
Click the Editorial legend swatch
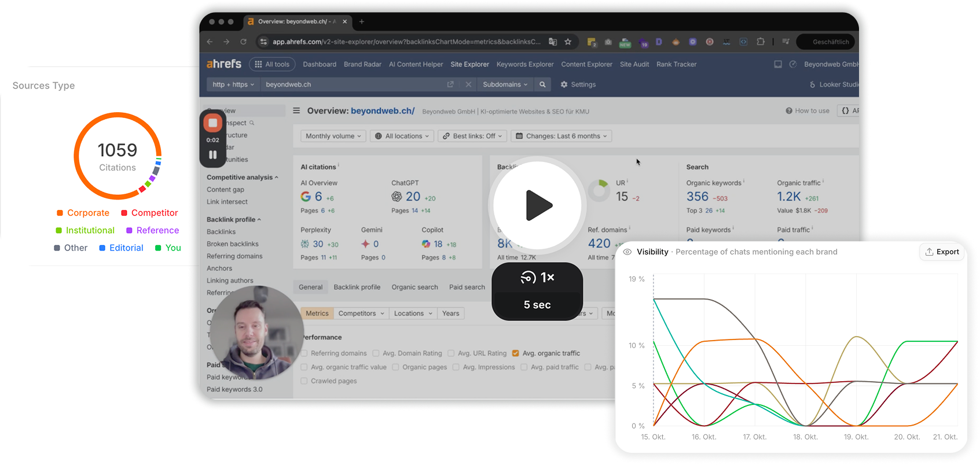pyautogui.click(x=102, y=248)
